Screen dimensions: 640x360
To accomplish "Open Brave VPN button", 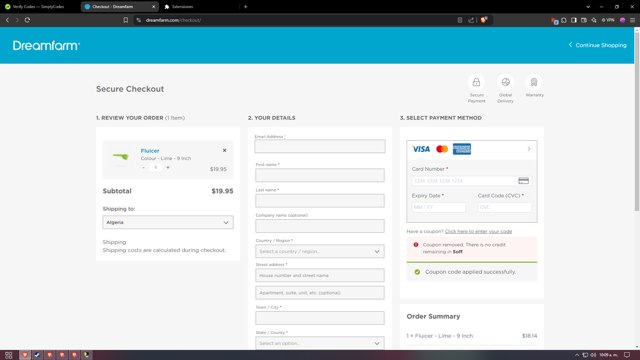I will [x=608, y=20].
